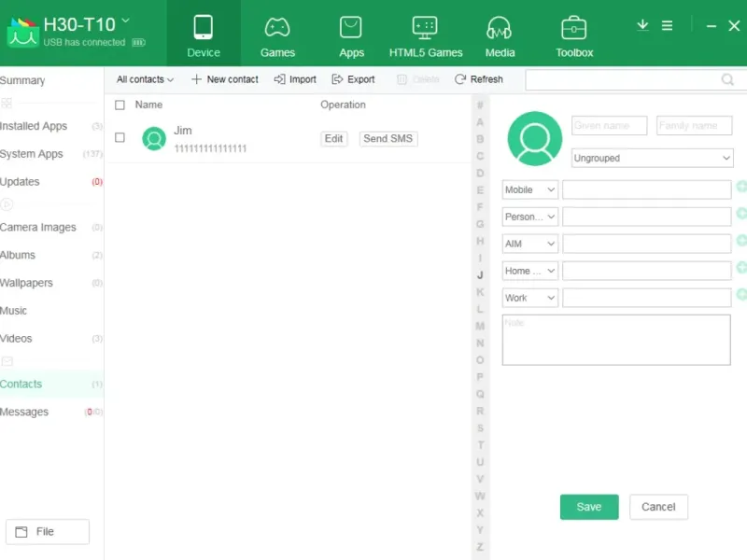Click New contact
This screenshot has width=747, height=560.
(225, 79)
